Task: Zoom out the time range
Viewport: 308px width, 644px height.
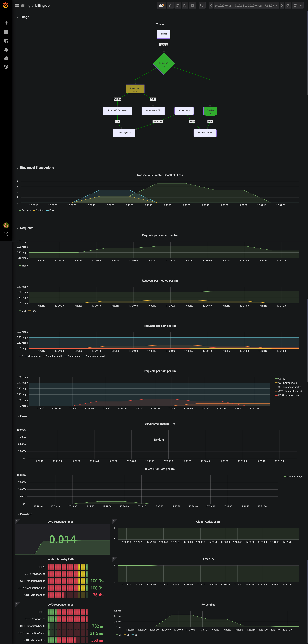Action: [288, 5]
